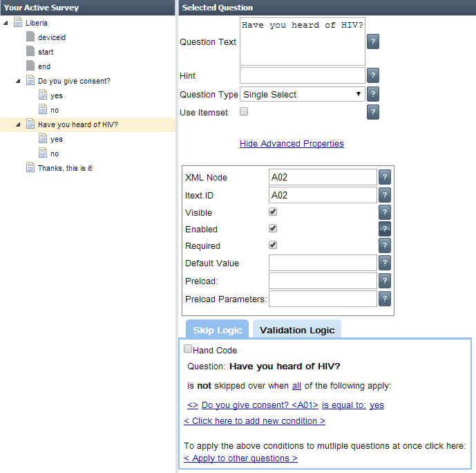476x473 pixels.
Task: Collapse the 'Do you give consent?' node
Action: tap(19, 81)
